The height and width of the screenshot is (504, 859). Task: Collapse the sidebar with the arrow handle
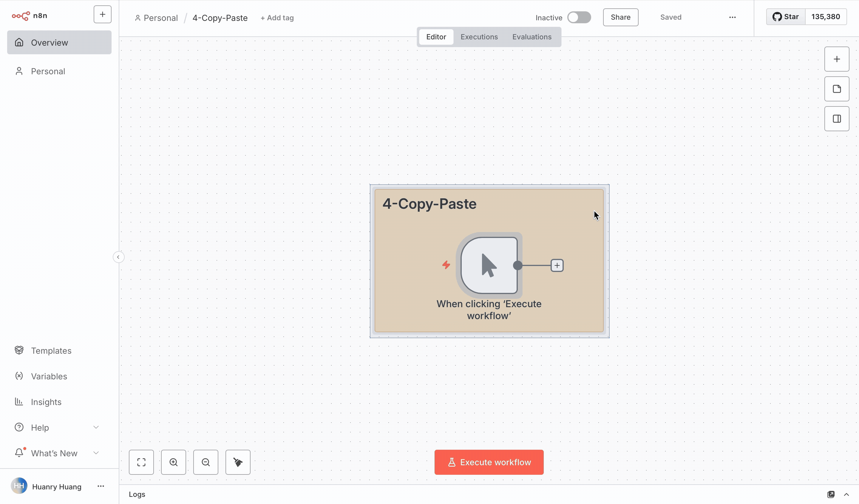pyautogui.click(x=118, y=257)
